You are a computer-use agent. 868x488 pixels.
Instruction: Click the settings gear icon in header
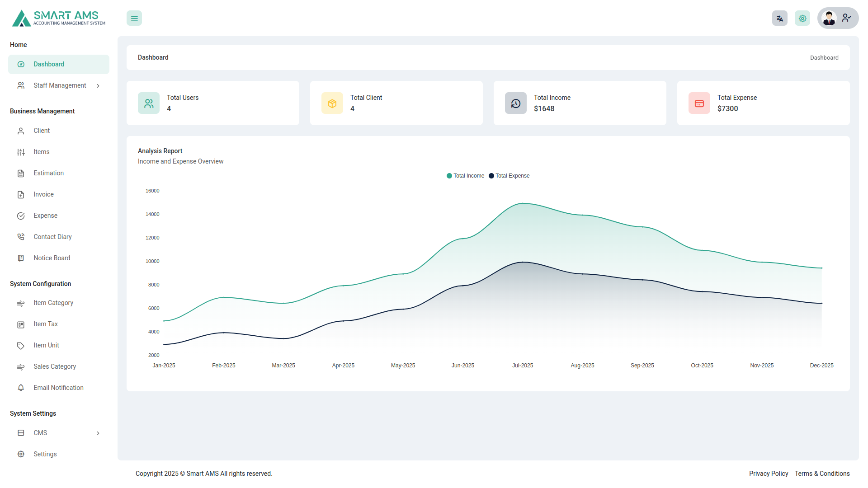pyautogui.click(x=802, y=18)
